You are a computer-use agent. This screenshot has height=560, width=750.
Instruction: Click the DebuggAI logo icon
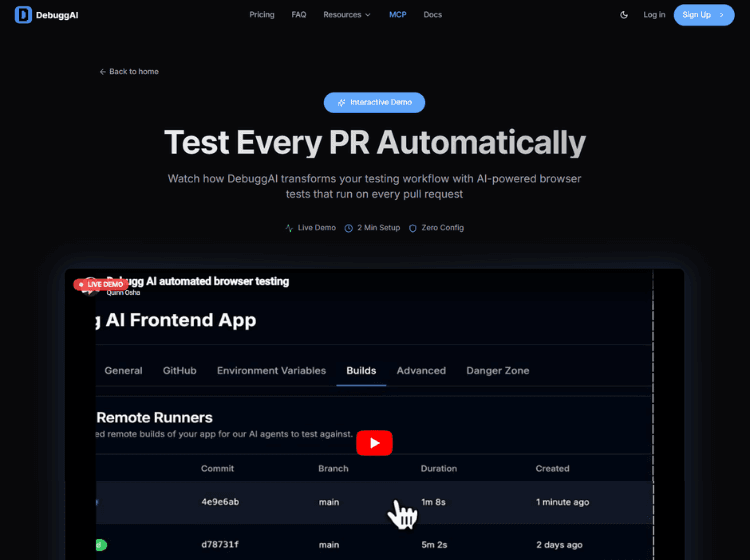(x=23, y=15)
